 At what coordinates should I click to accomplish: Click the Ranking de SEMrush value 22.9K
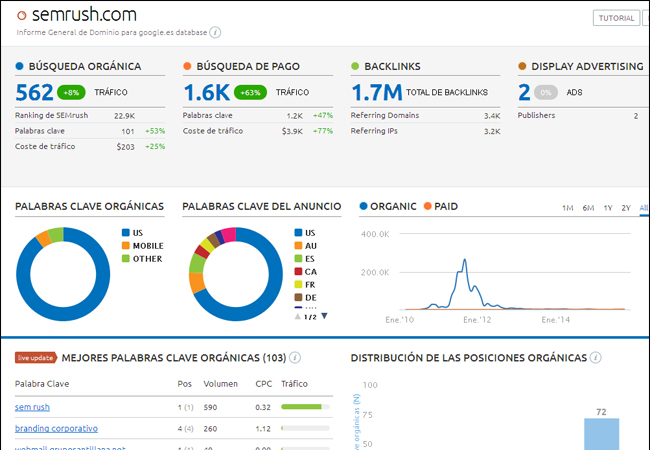coord(124,116)
